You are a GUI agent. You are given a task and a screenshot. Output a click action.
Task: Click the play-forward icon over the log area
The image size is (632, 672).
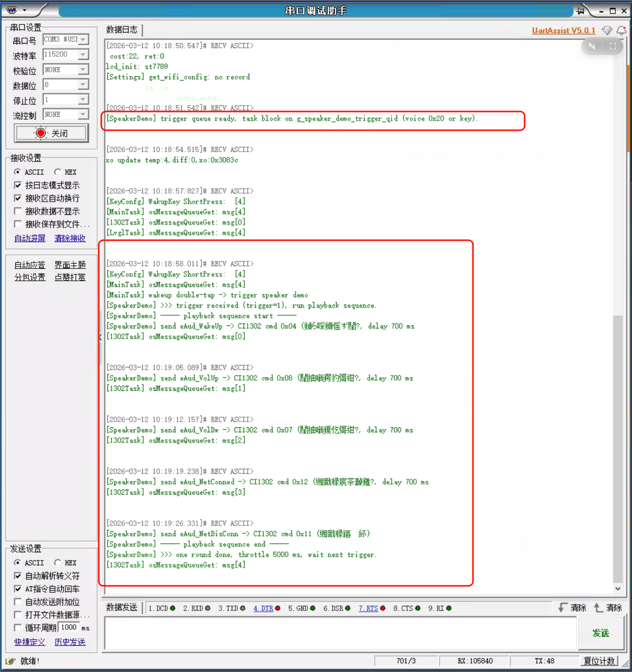[x=591, y=46]
